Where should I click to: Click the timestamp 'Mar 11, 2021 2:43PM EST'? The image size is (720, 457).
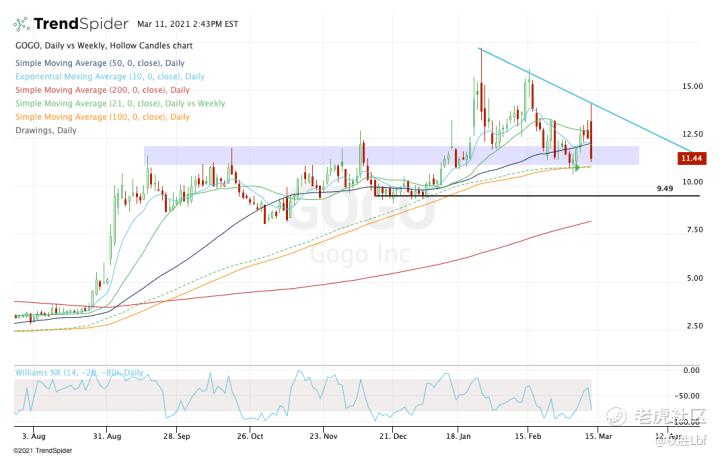pyautogui.click(x=187, y=24)
